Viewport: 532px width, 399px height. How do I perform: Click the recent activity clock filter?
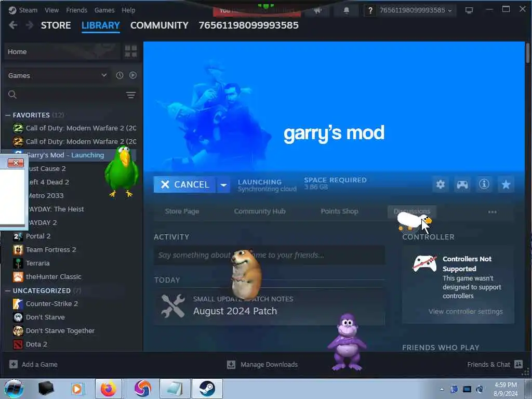pyautogui.click(x=120, y=75)
